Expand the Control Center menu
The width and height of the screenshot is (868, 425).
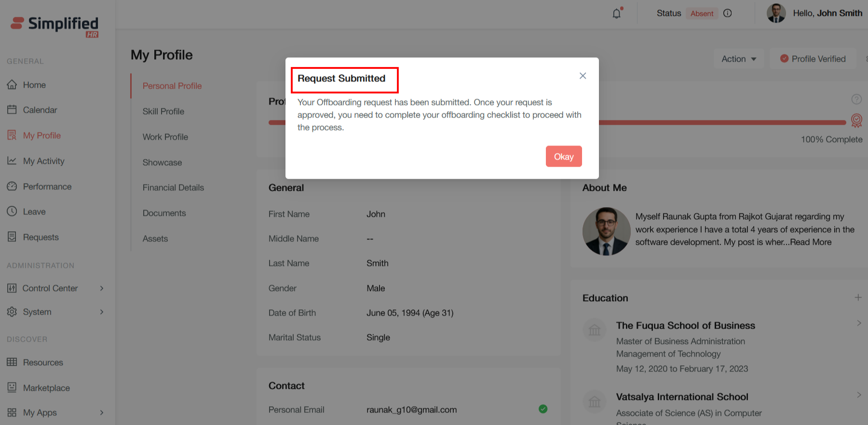[x=102, y=288]
